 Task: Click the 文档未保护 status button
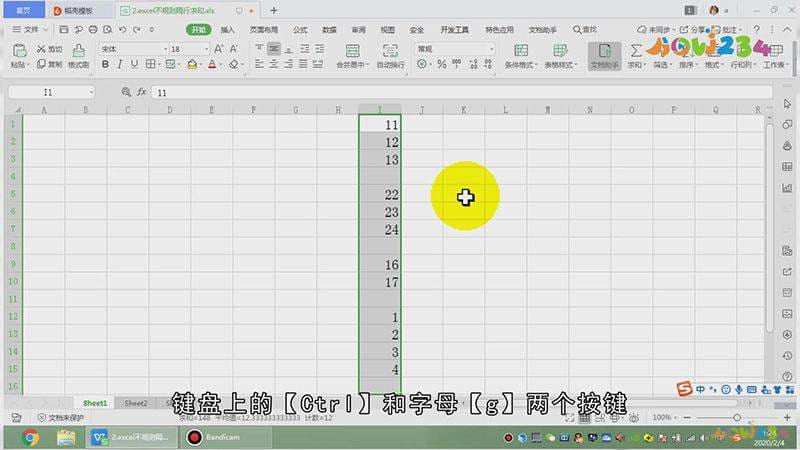61,417
